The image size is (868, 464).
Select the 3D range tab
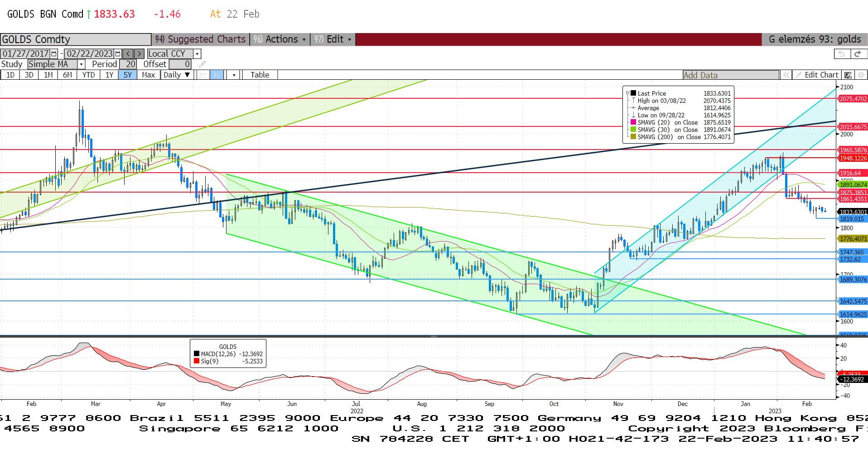(29, 75)
